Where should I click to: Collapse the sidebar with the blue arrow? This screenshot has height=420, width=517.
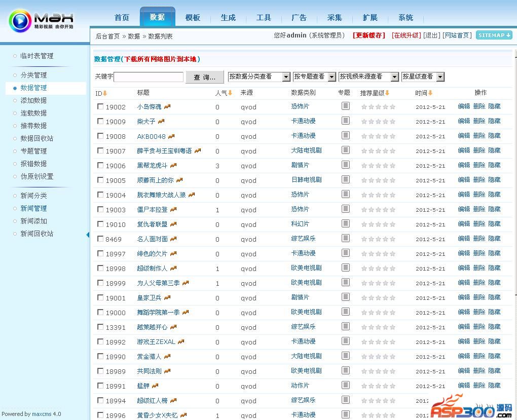point(88,235)
